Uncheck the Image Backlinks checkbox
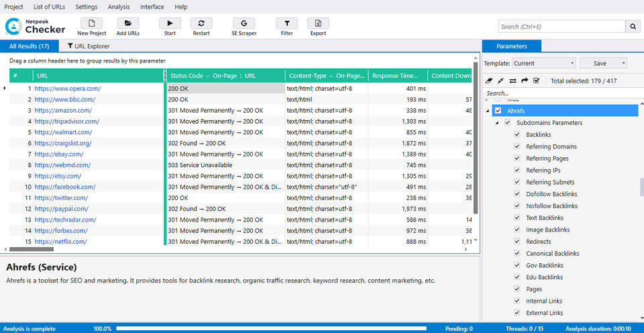This screenshot has width=644, height=333. 517,230
